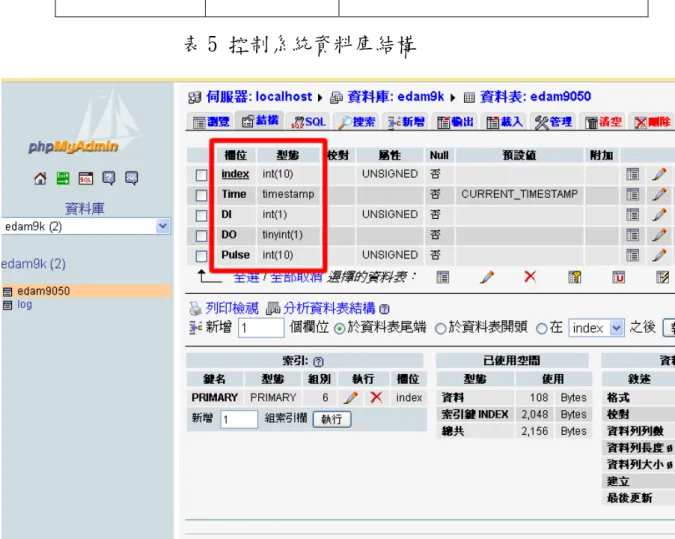
Task: Click 列印檢視 link
Action: tap(232, 308)
